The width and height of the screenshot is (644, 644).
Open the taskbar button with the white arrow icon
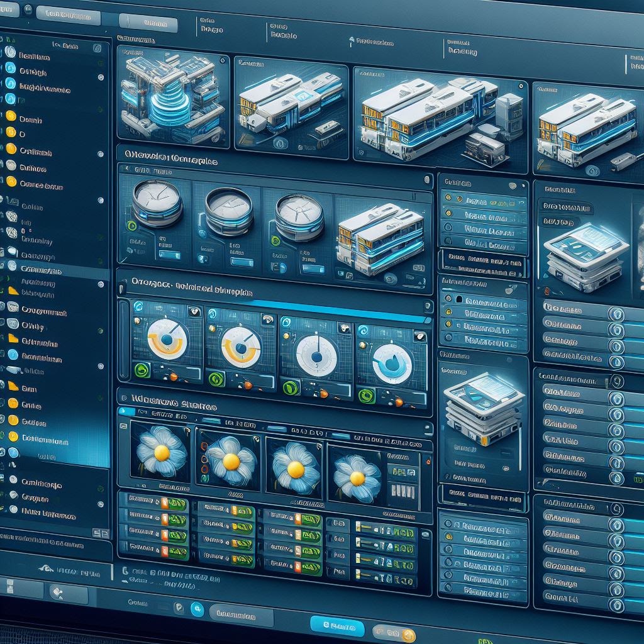[68, 594]
